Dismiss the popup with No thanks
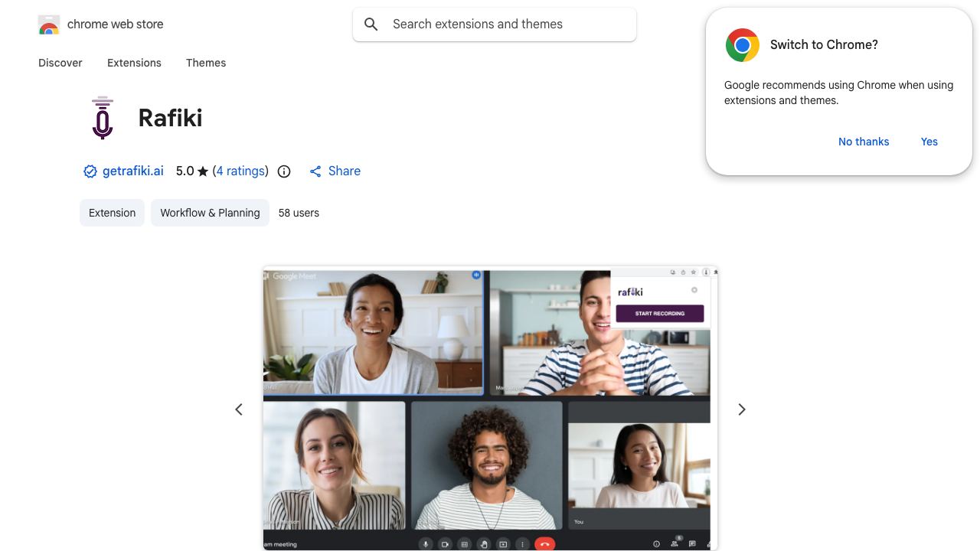The image size is (980, 551). click(864, 142)
